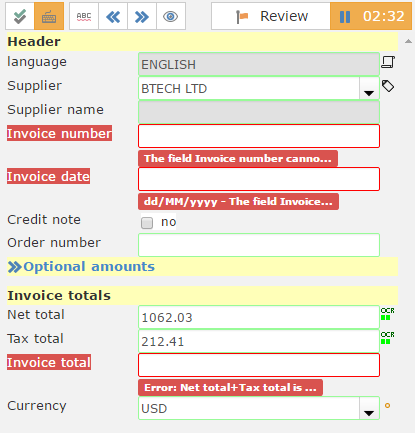Open the Supplier dropdown arrow
This screenshot has width=415, height=433.
369,89
